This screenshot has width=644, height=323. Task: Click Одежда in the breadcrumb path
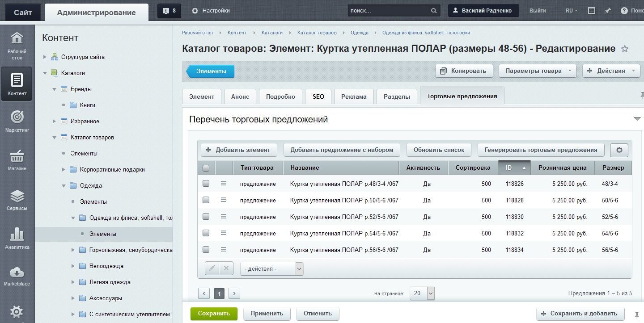[360, 33]
